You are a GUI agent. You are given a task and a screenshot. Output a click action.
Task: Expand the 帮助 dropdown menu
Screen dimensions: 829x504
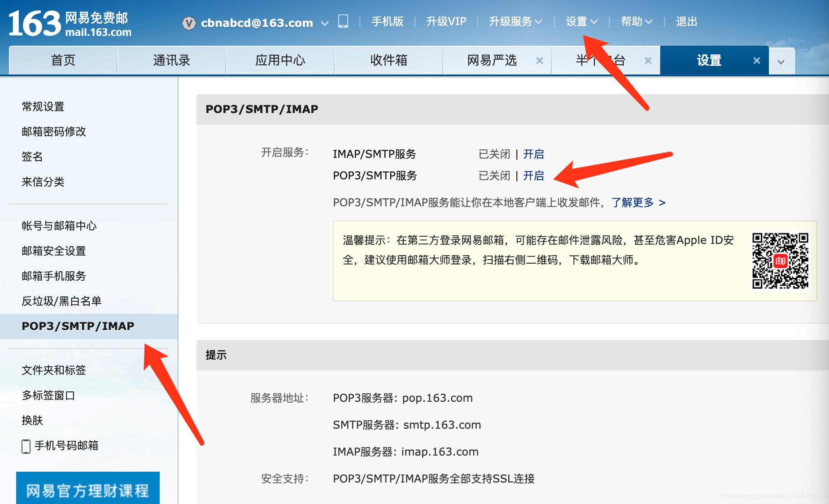click(637, 22)
